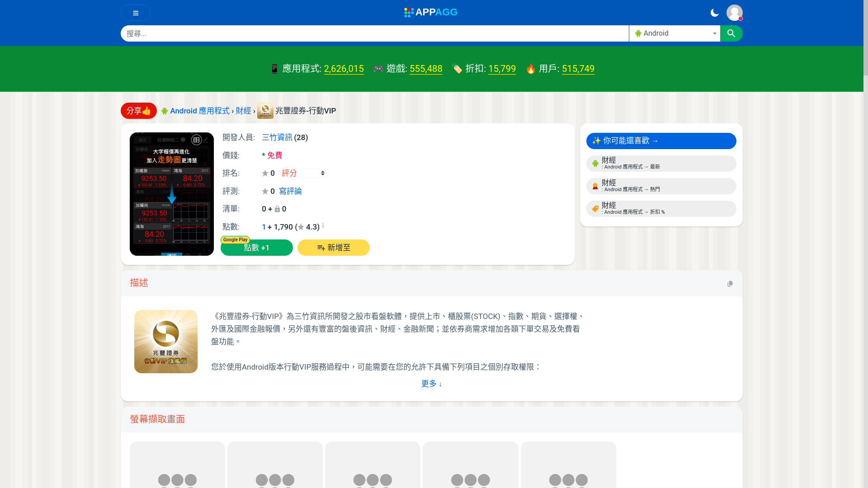Open 財經 Android 折扣 list
Screen dimensions: 868x488
click(x=661, y=209)
